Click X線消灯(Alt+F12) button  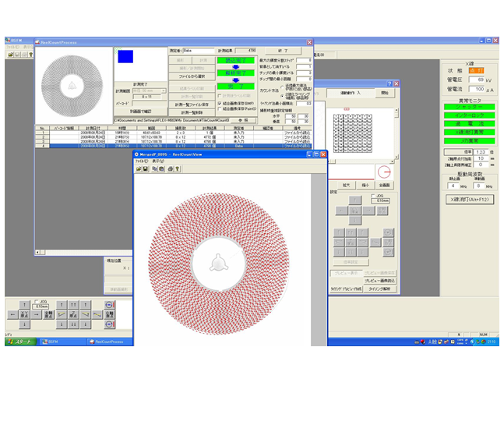470,200
